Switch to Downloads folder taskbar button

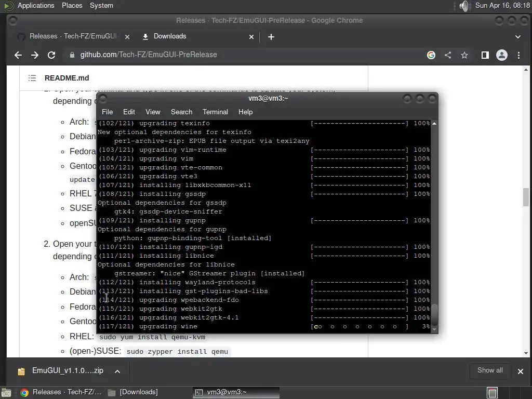click(132, 392)
